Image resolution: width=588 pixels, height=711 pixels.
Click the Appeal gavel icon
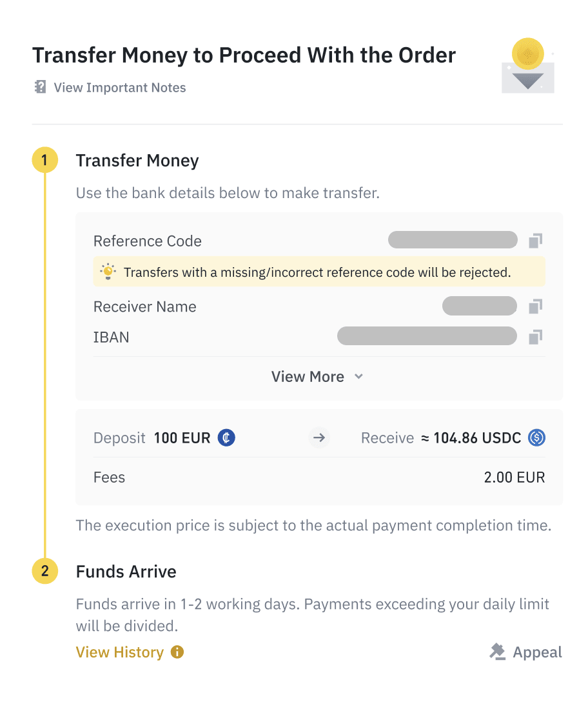click(497, 652)
